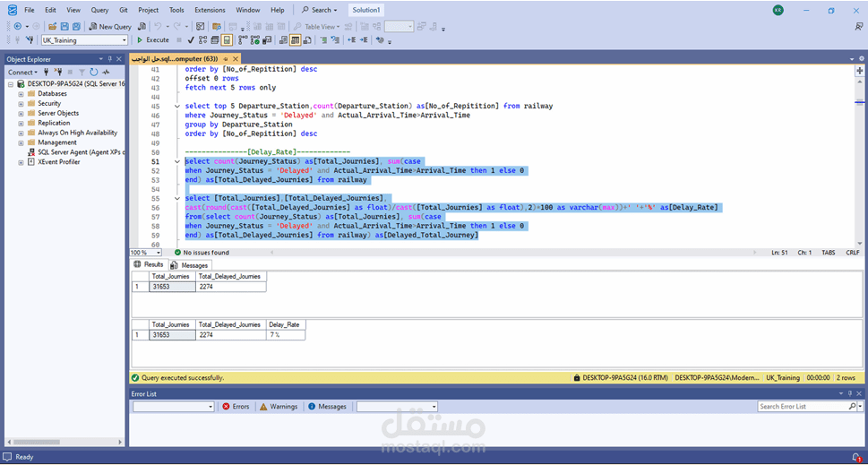Click the notifications bell in status bar
The width and height of the screenshot is (868, 465).
click(x=855, y=457)
